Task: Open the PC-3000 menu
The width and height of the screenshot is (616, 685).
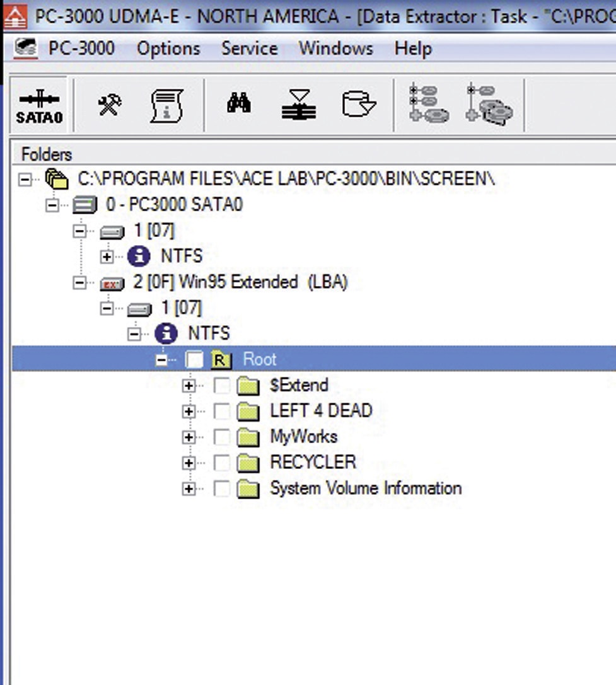Action: coord(81,49)
